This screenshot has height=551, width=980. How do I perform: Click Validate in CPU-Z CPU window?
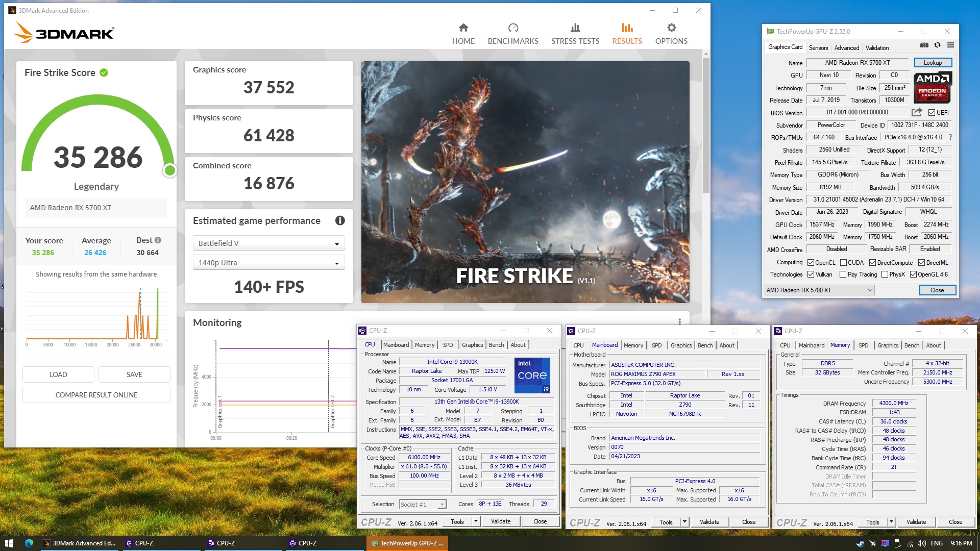[x=501, y=521]
